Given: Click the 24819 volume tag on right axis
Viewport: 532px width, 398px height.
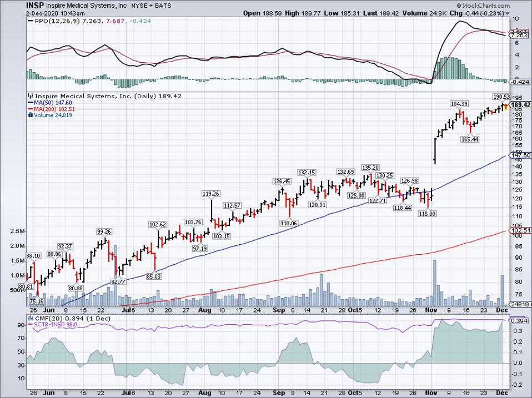Looking at the screenshot, I should (x=521, y=304).
